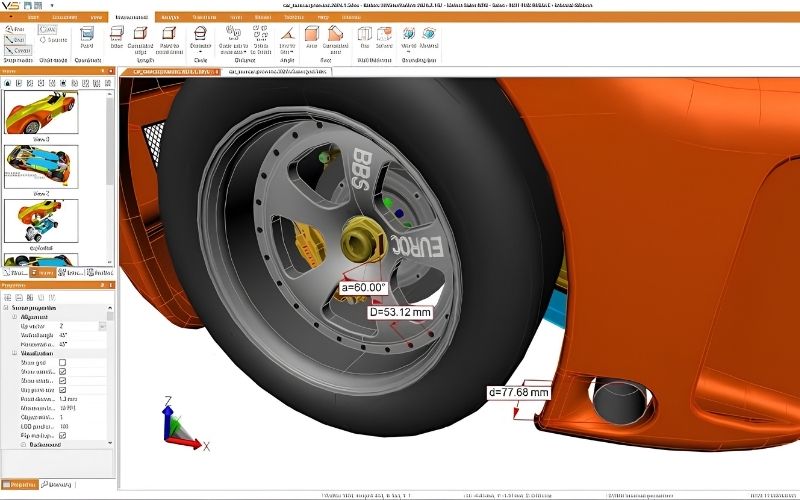Select the Measurement ribbon tab
The height and width of the screenshot is (500, 800).
(x=132, y=17)
